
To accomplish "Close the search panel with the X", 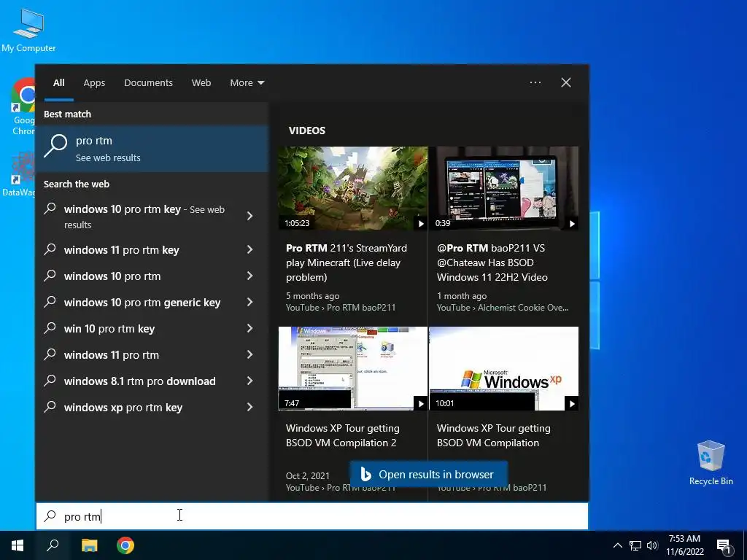I will [566, 82].
